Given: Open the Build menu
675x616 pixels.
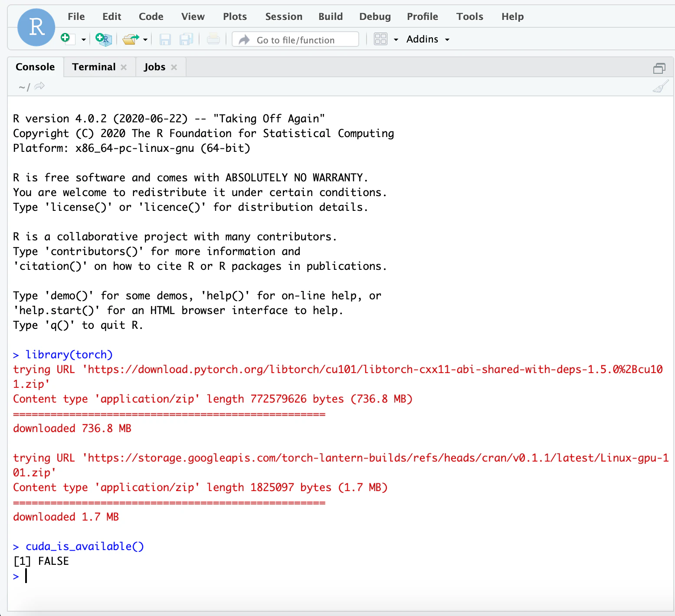Looking at the screenshot, I should (x=331, y=16).
